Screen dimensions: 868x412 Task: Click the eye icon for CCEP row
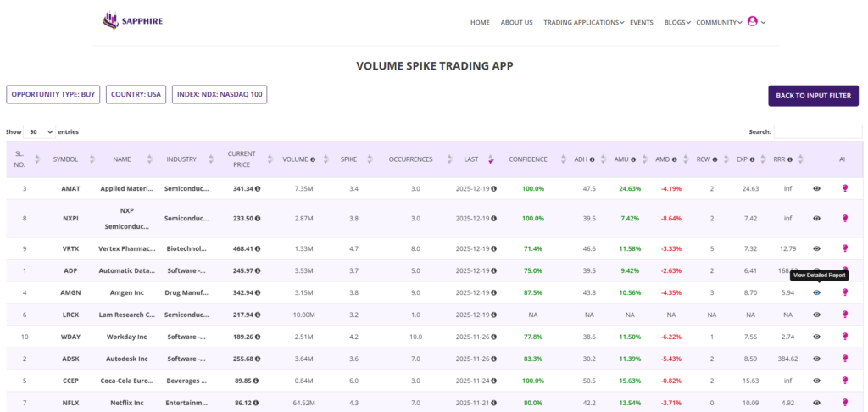(816, 380)
